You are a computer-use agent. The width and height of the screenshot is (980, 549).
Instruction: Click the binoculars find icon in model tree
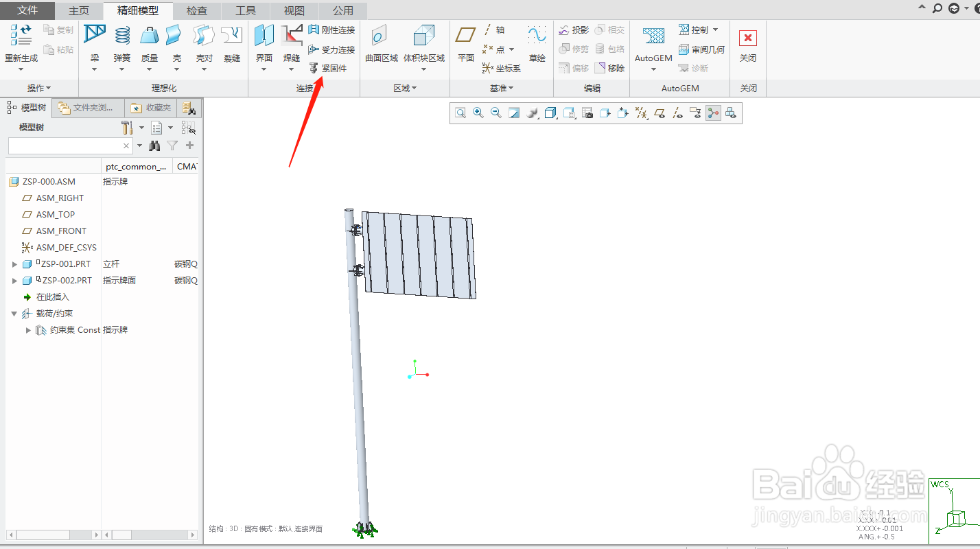(x=154, y=145)
